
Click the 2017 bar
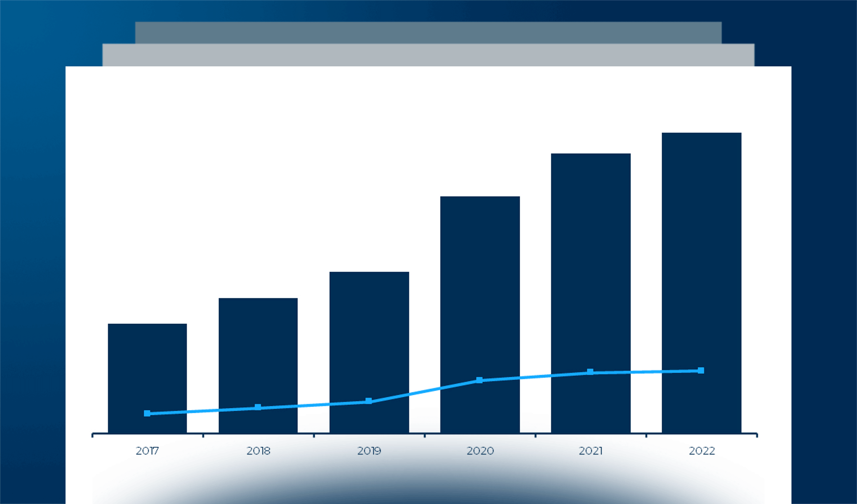pos(147,370)
